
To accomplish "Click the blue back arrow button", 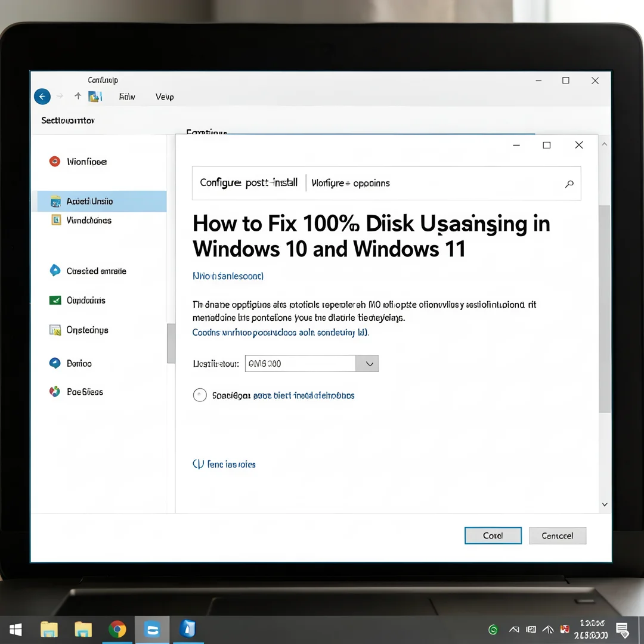I will [42, 97].
